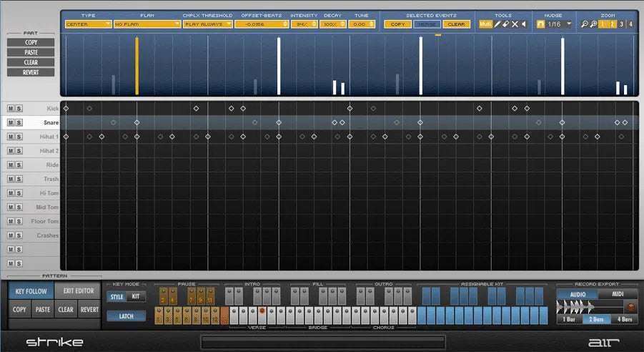Switch record export to MIDI tab

[617, 294]
